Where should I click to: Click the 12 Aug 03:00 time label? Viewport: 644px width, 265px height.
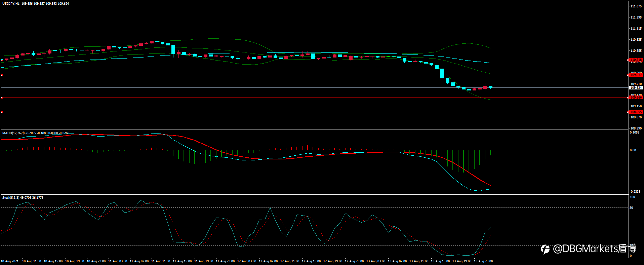pos(247,261)
